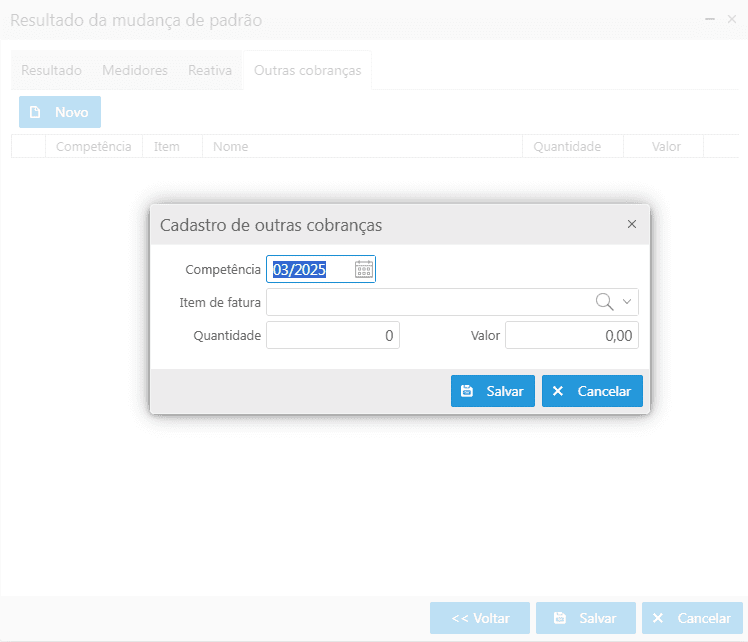
Task: Focus the Competência date field
Action: (310, 269)
